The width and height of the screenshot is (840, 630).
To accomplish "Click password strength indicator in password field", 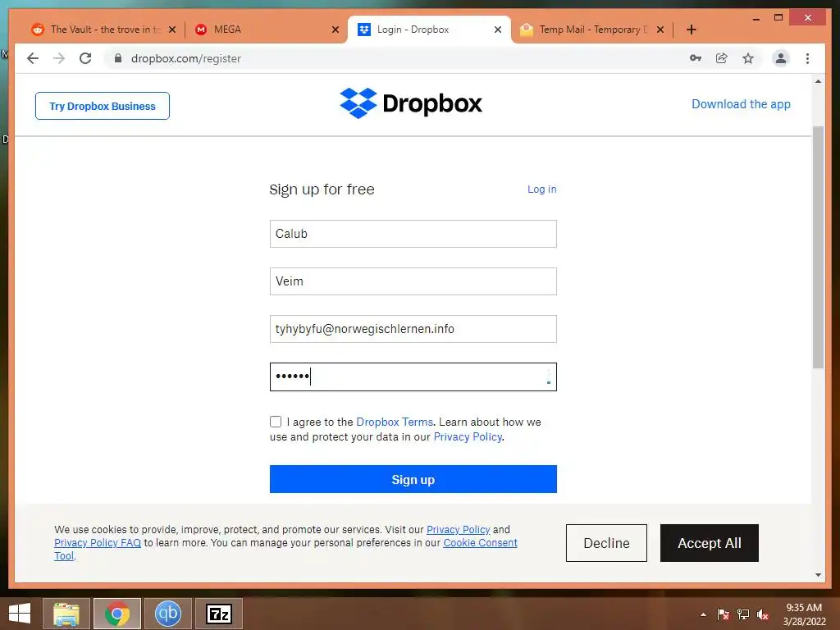I will pos(549,377).
